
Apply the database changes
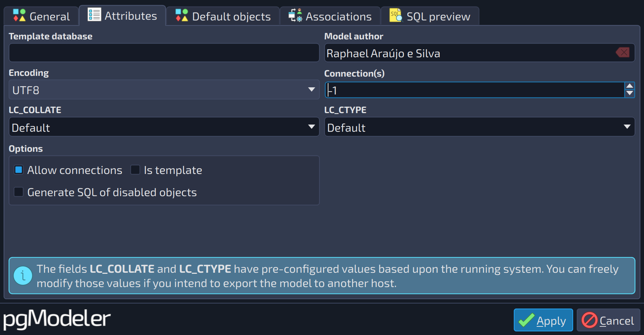point(543,320)
